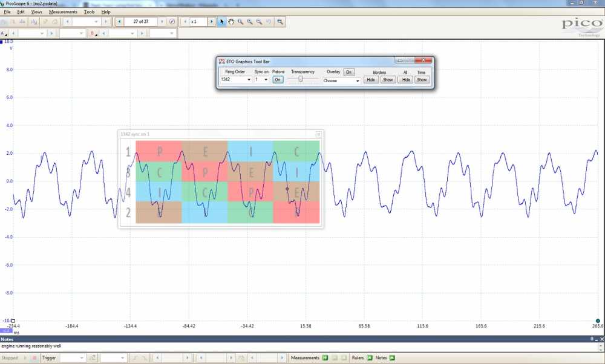Select the hand pan tool
This screenshot has height=364, width=605.
(231, 22)
